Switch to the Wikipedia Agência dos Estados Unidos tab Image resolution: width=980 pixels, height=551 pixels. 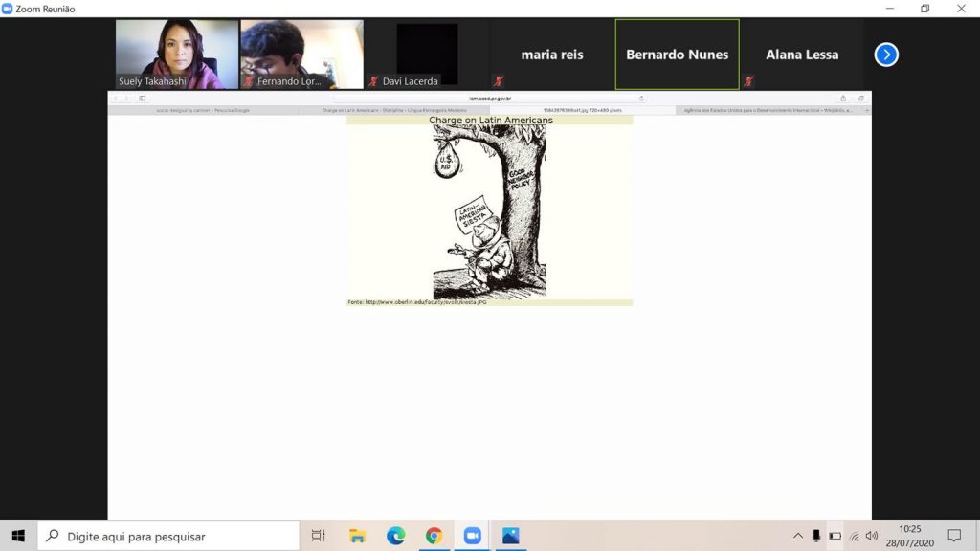[768, 111]
